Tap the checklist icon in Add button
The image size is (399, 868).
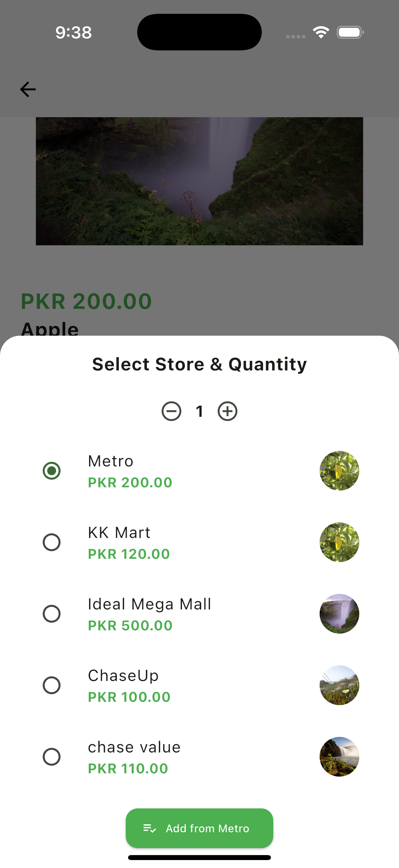[x=150, y=828]
